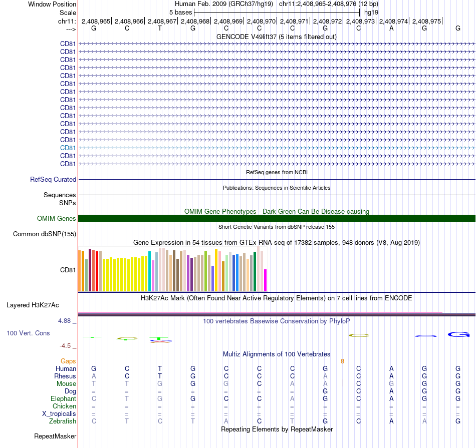Open RefSeq genes from NCBI title
This screenshot has width=476, height=448.
[277, 172]
